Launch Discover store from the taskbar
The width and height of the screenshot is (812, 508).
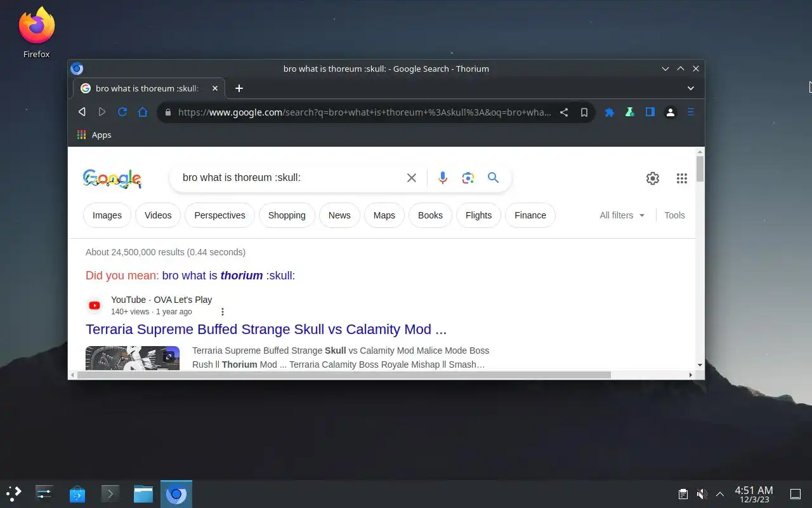(77, 493)
